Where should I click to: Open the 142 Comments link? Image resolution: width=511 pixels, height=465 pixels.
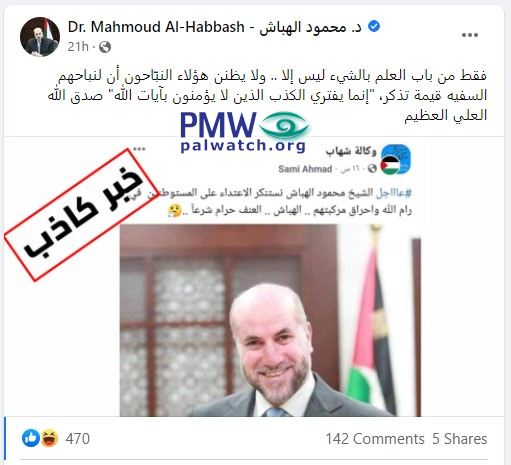(375, 439)
